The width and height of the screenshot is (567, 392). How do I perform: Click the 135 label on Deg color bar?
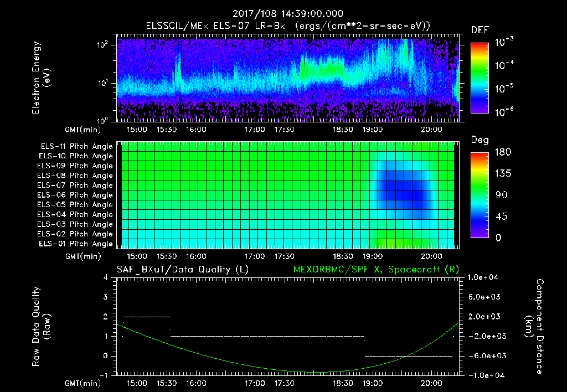pyautogui.click(x=503, y=174)
